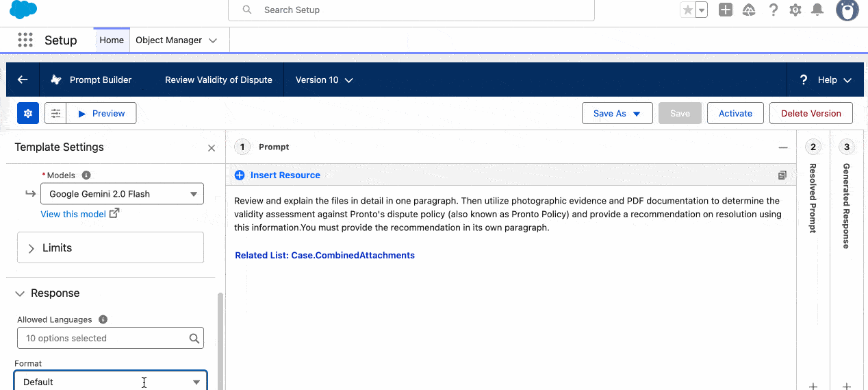The width and height of the screenshot is (868, 390).
Task: Focus the Search Setup field
Action: (x=411, y=10)
